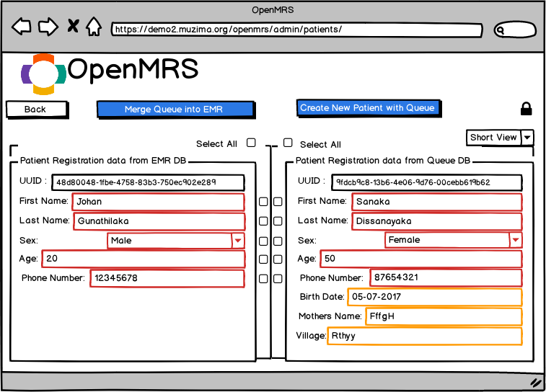Click Village field containing Rthyy
Screen dimensions: 546x392
[x=425, y=336]
